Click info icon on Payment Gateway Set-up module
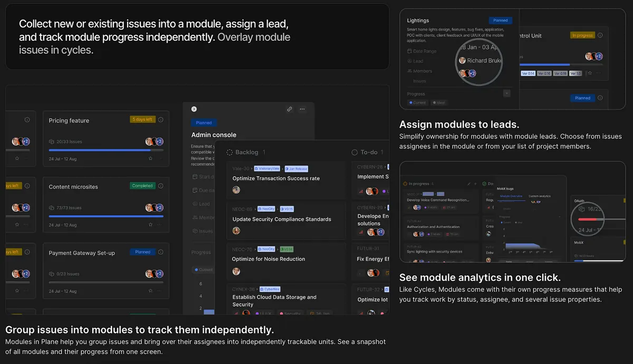633x364 pixels. pyautogui.click(x=161, y=252)
